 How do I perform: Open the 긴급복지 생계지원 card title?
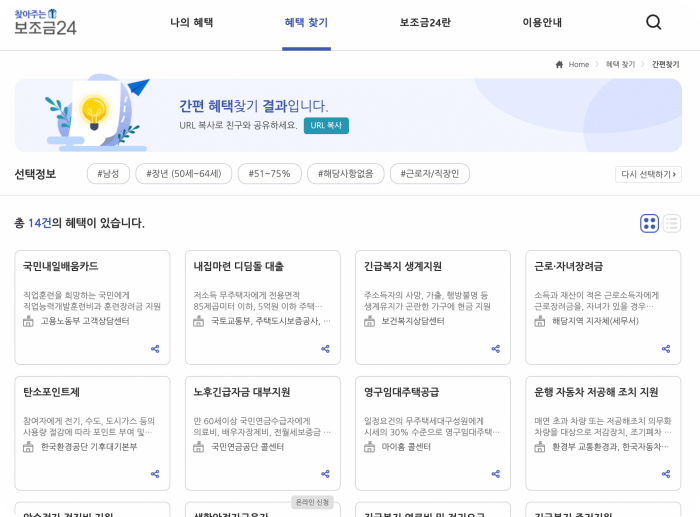point(403,267)
